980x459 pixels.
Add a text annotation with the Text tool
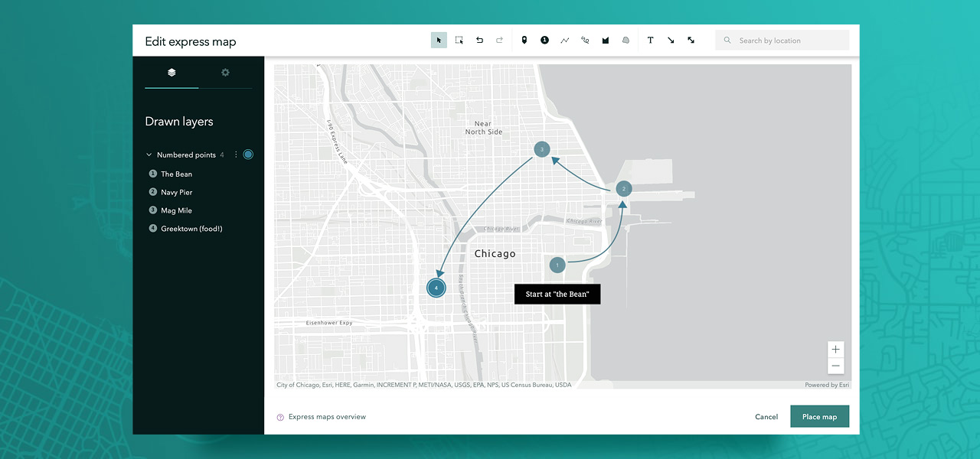coord(650,41)
